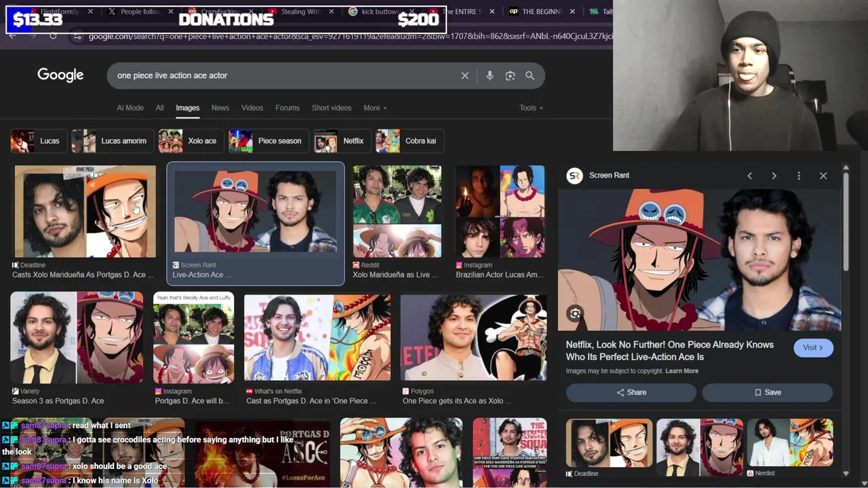Open the Learn More copyright link
Screen dimensions: 868x488
coord(682,371)
